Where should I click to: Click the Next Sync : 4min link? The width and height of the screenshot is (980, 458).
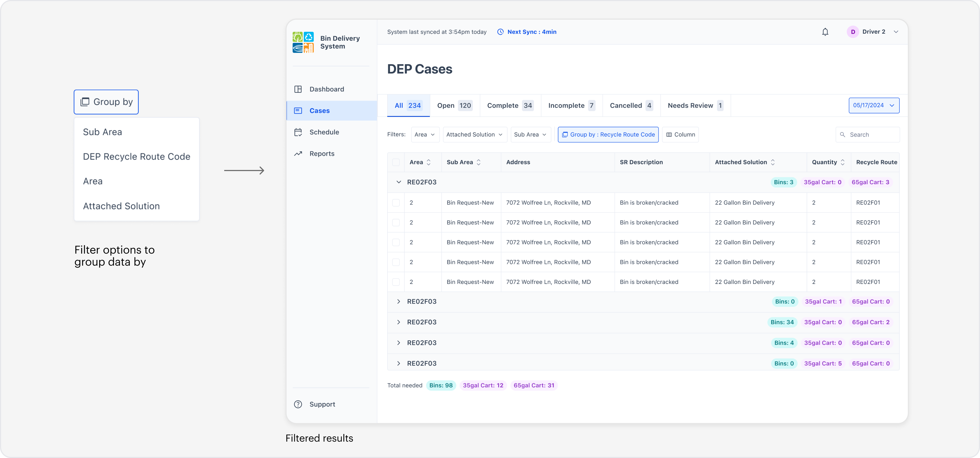click(532, 32)
